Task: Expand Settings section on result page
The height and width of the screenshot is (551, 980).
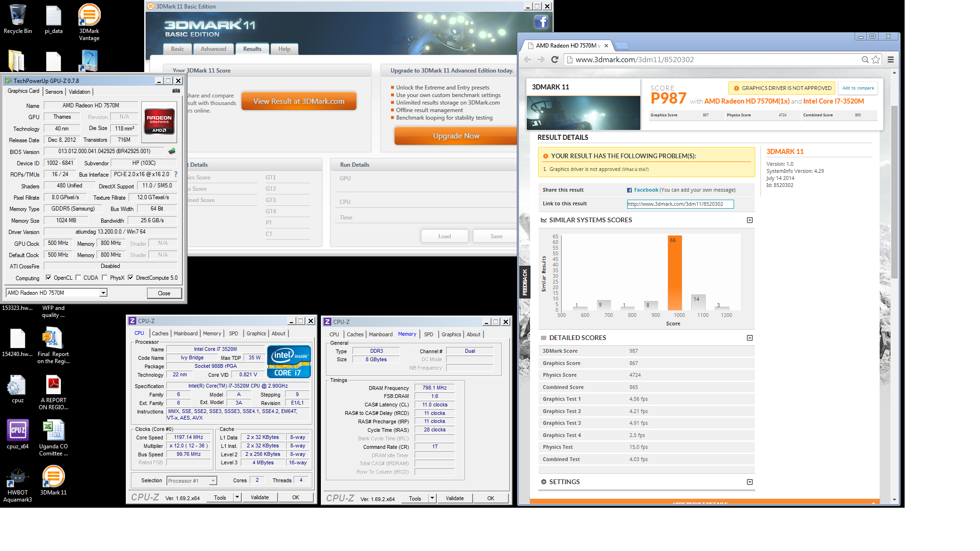Action: [750, 482]
